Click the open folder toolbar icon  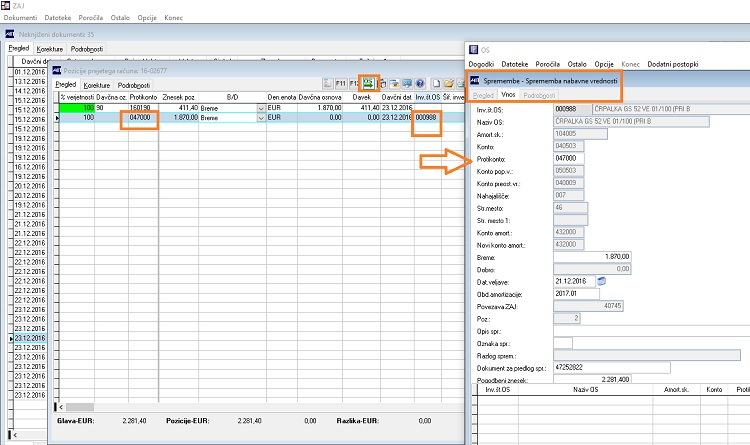coord(449,83)
